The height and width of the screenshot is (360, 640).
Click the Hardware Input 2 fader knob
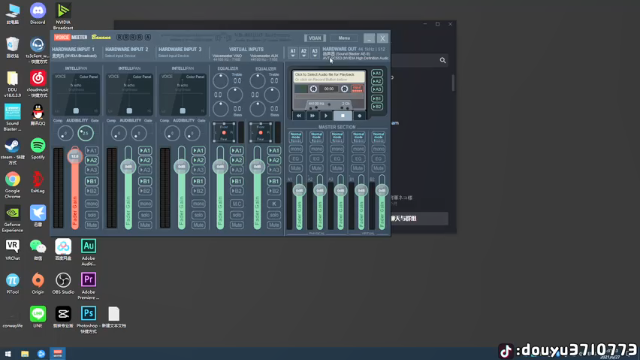[x=128, y=167]
